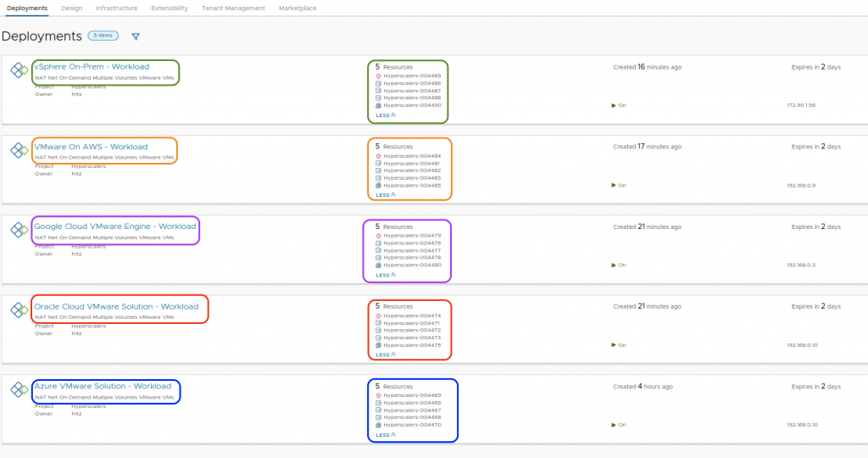Open the Design tab

pos(71,8)
